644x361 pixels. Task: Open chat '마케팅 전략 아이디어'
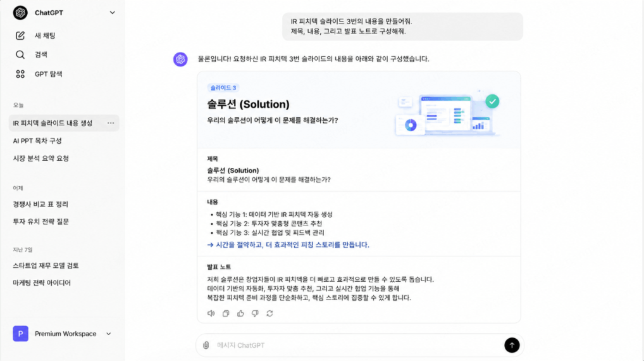(42, 283)
